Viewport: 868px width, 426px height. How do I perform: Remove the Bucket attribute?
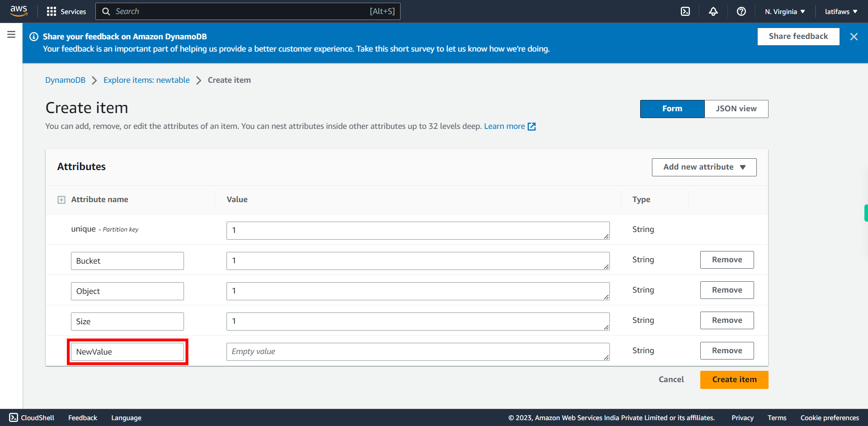pyautogui.click(x=727, y=260)
